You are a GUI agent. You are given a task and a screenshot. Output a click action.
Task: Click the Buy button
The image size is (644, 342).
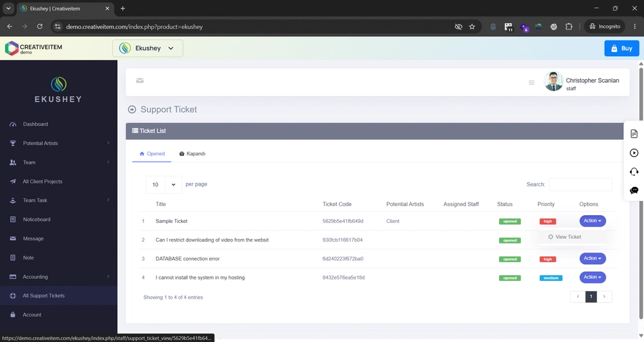[x=621, y=48]
